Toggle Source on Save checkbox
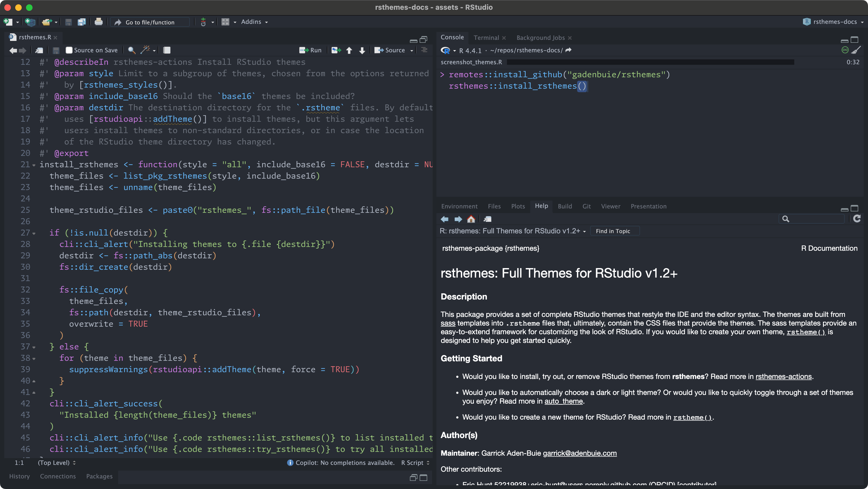This screenshot has width=868, height=489. tap(69, 50)
